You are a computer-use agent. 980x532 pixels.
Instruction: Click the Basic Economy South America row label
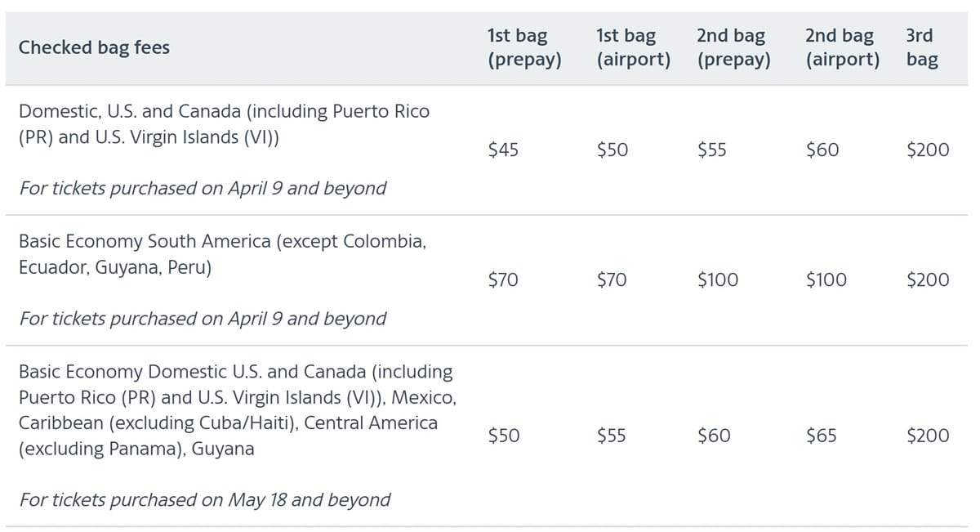coord(221,254)
